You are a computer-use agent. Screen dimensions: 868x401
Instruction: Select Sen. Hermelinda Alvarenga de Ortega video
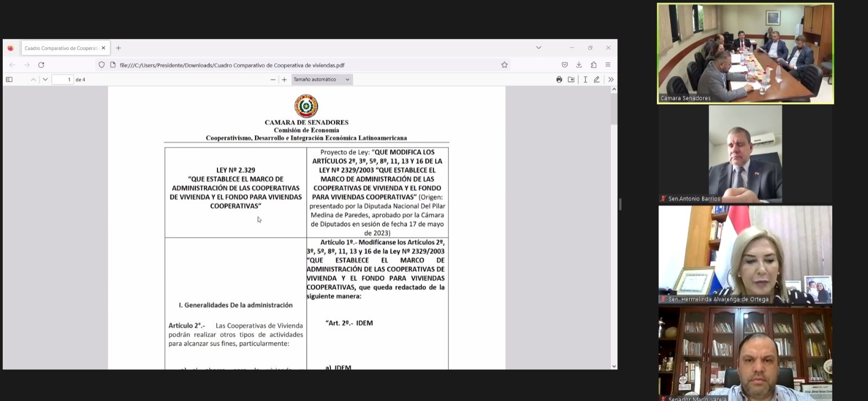(x=745, y=254)
